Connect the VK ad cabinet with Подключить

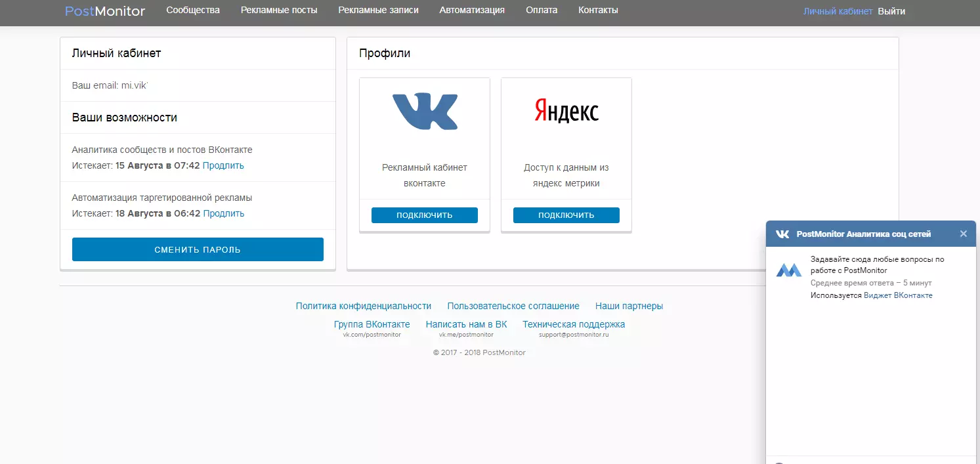tap(425, 215)
